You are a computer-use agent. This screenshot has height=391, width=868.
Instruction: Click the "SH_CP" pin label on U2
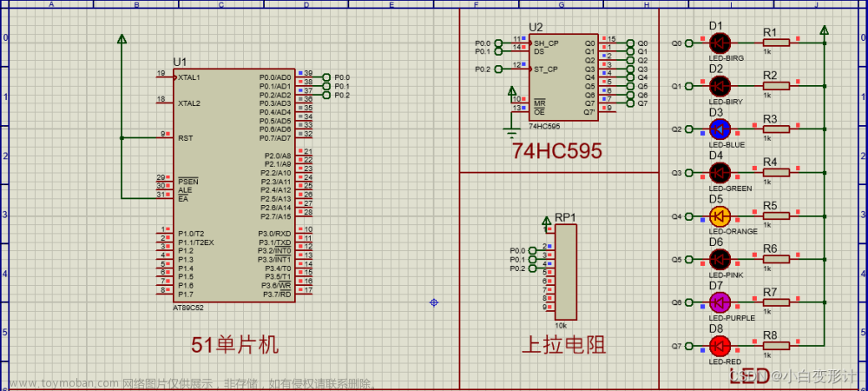(546, 43)
